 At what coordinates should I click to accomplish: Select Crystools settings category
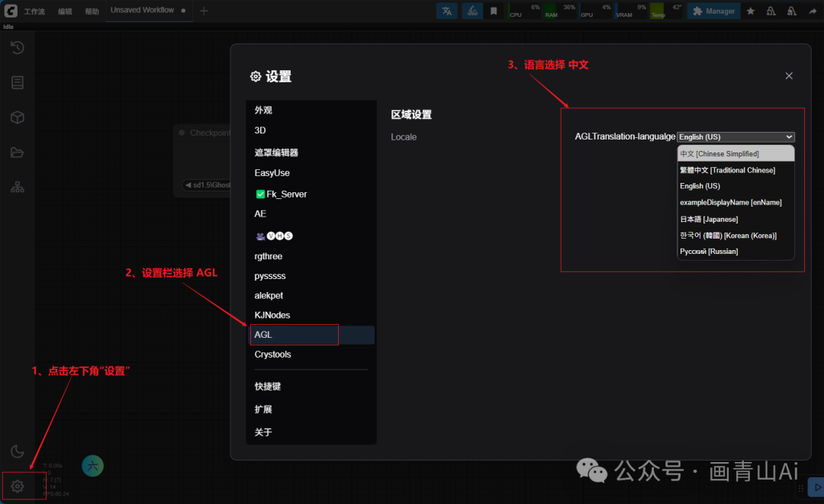[x=311, y=355]
